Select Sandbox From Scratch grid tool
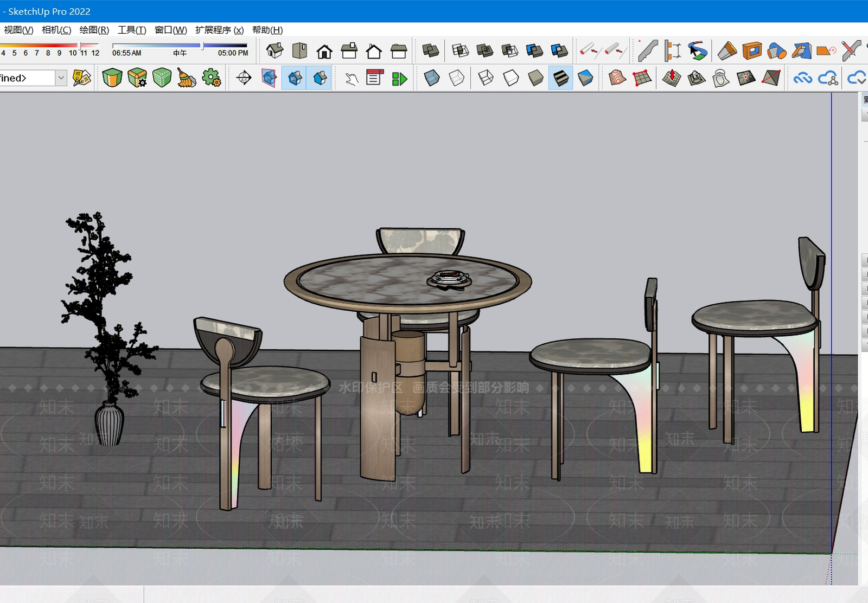Screen dimensions: 868x603 point(642,78)
